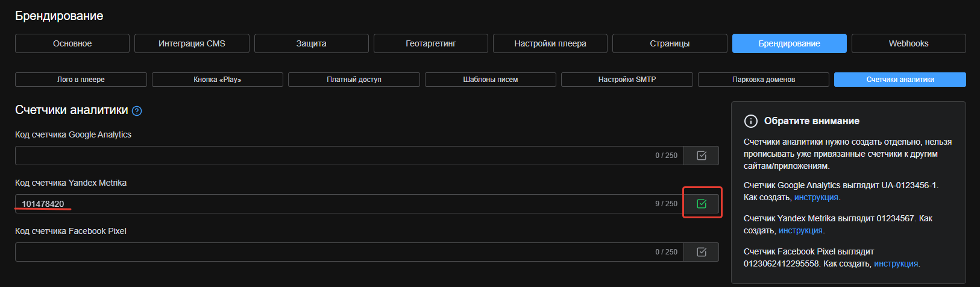Screen dimensions: 980x287
Task: Select the Кнопка «Play» sub-tab
Action: pos(218,80)
